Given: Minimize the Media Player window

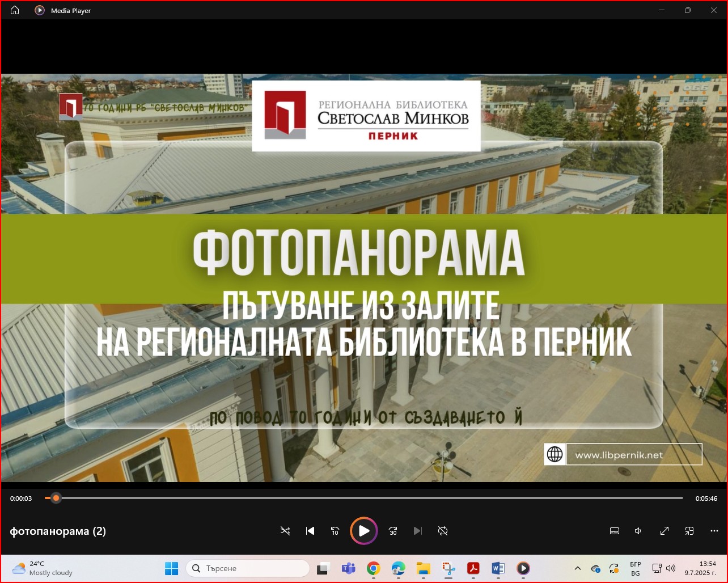Looking at the screenshot, I should pyautogui.click(x=662, y=10).
